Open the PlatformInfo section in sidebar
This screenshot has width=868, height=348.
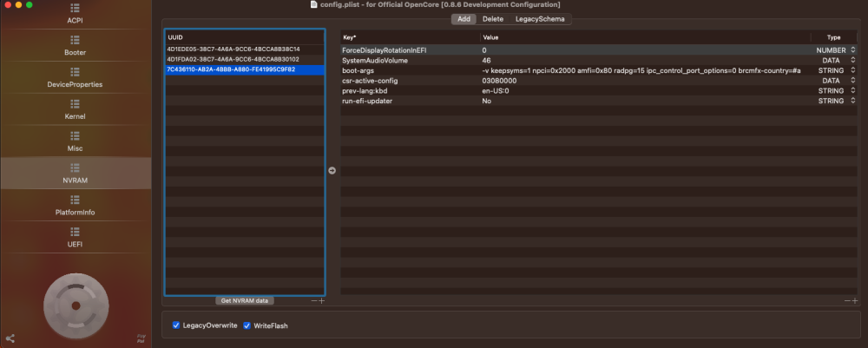tap(76, 206)
